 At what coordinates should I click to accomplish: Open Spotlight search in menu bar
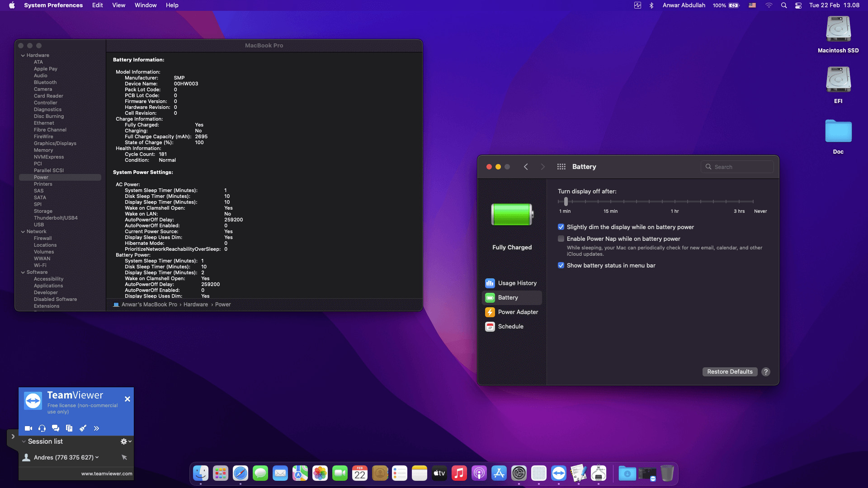784,5
